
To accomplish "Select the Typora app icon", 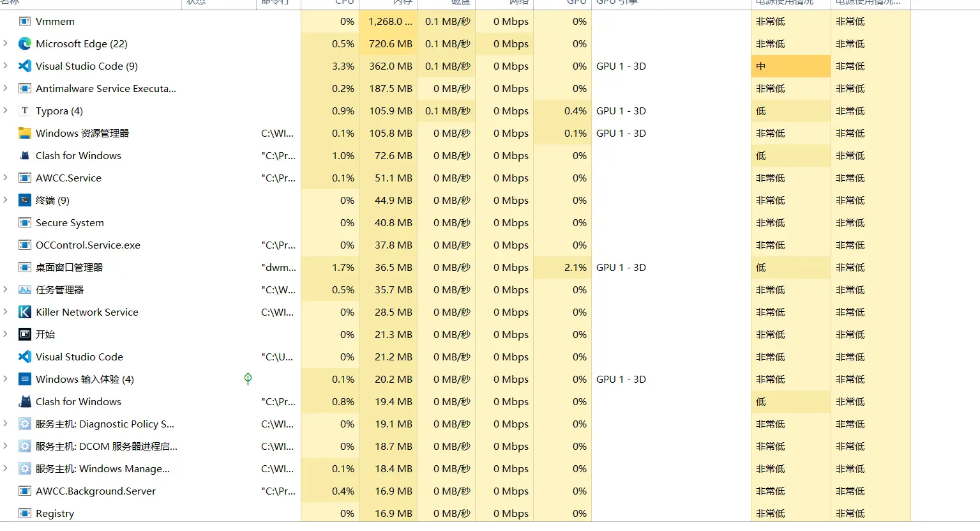I will tap(25, 111).
